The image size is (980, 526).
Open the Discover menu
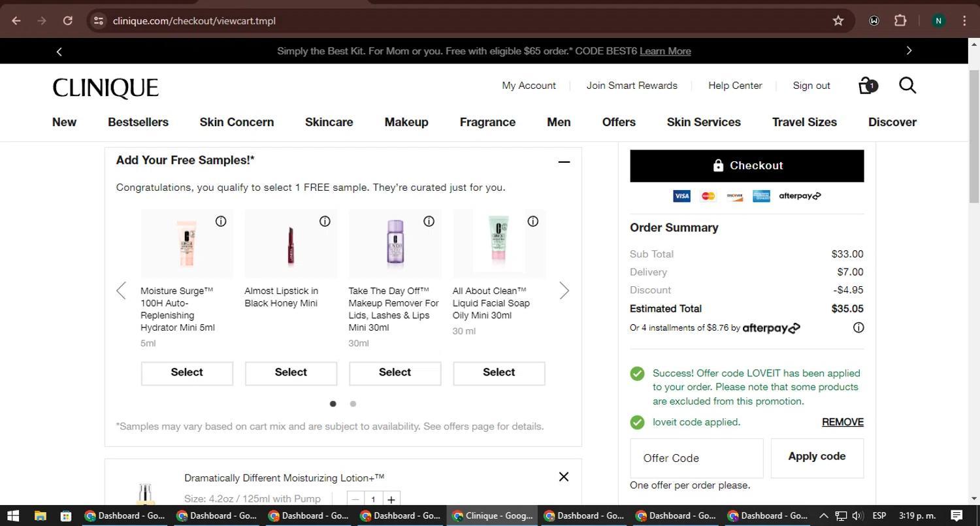tap(892, 122)
